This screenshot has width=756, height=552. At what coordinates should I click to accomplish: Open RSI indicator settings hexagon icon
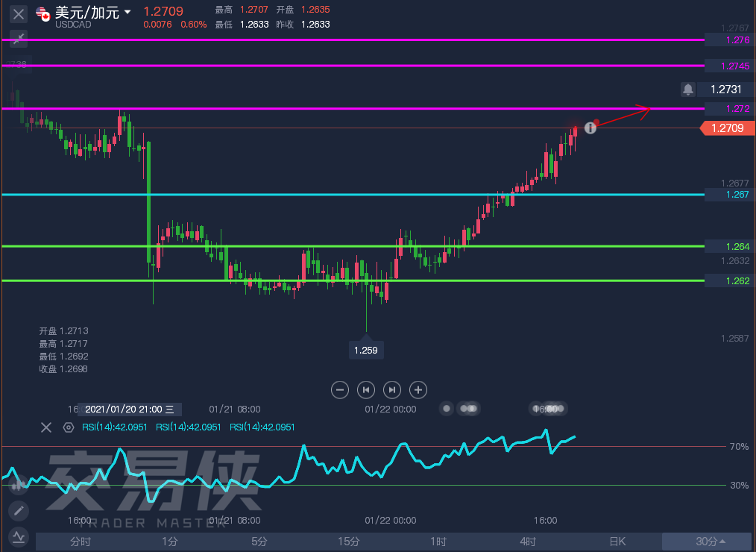point(69,427)
